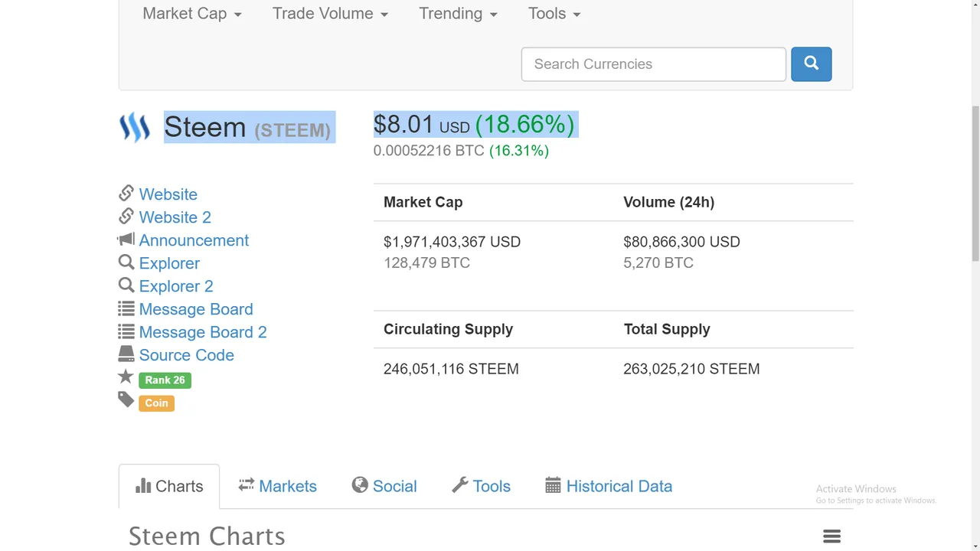Viewport: 980px width, 551px height.
Task: Click the drive icon beside Source Code
Action: (x=126, y=354)
